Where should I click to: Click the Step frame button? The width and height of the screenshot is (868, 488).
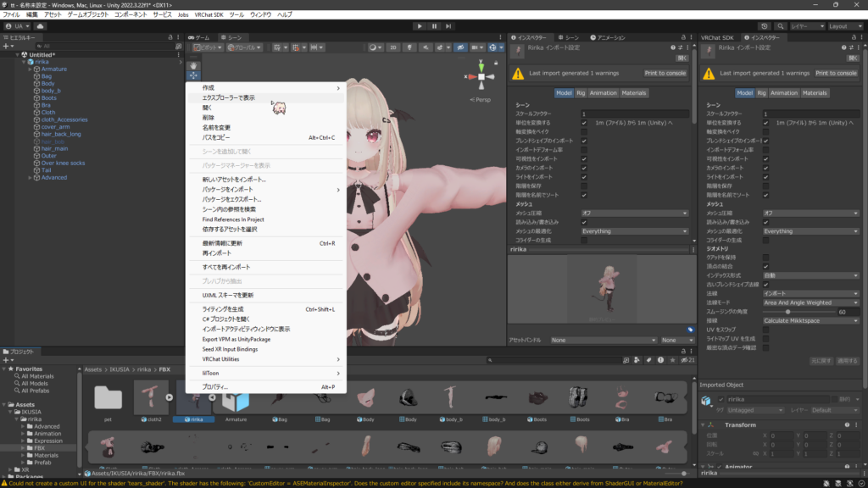(x=448, y=26)
